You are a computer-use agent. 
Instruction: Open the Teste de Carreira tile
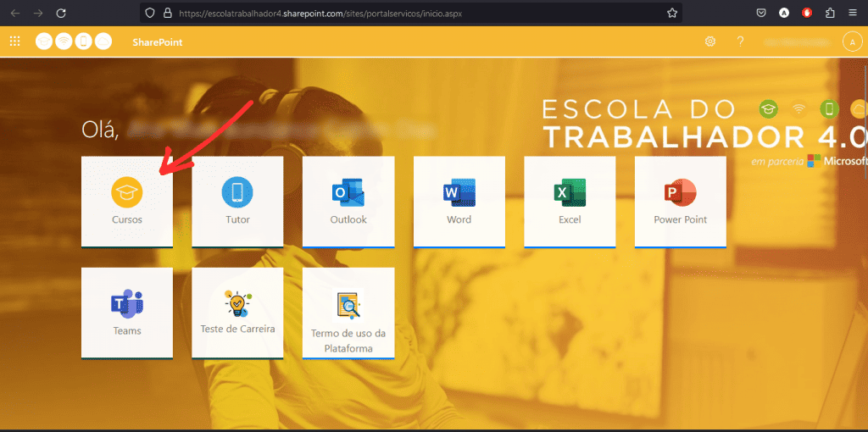237,313
